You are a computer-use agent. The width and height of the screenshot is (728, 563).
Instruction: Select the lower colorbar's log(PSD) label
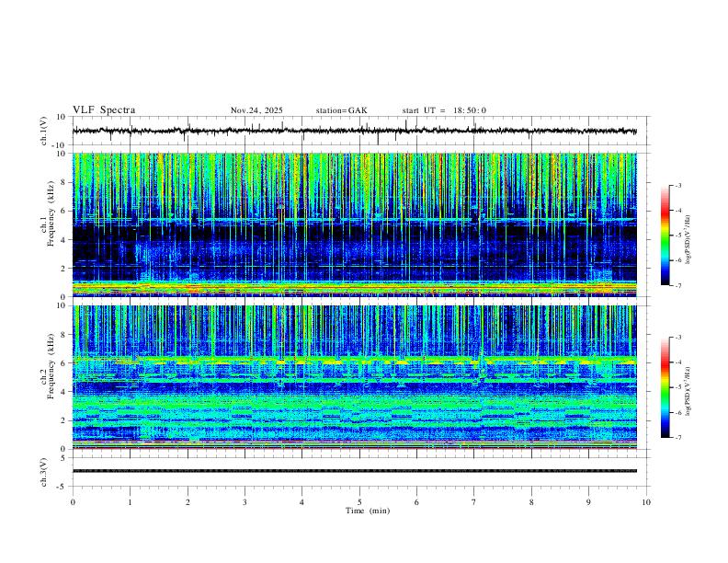click(x=688, y=391)
